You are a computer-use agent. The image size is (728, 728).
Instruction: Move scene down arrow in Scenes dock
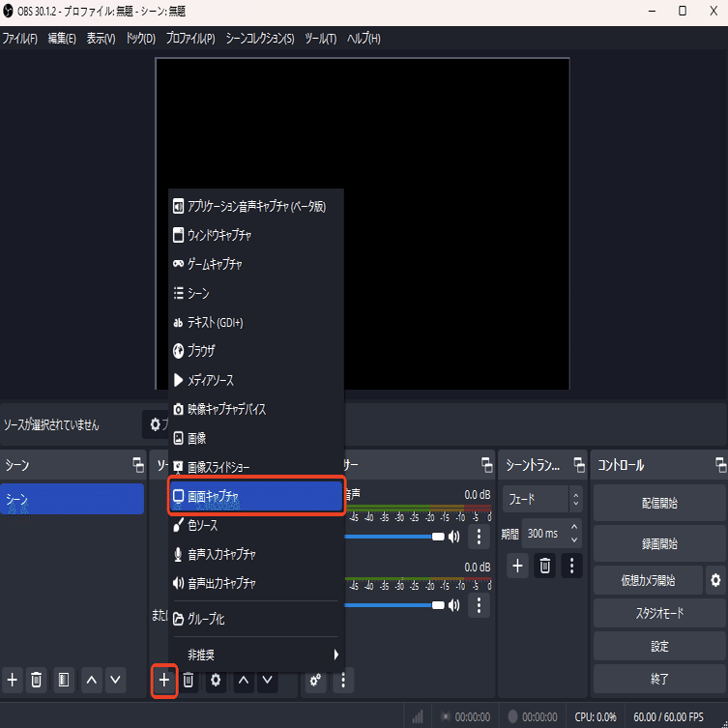point(115,681)
